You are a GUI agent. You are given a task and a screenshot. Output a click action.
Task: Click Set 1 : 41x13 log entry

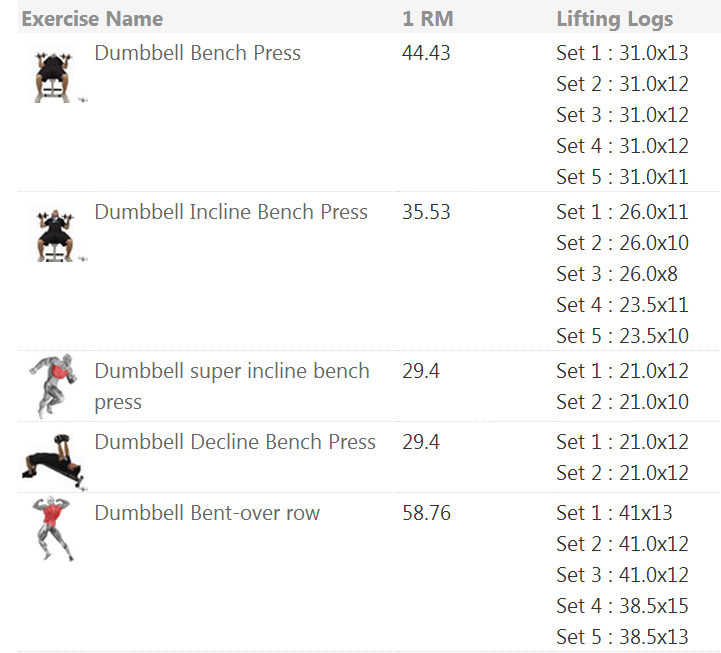[x=614, y=513]
